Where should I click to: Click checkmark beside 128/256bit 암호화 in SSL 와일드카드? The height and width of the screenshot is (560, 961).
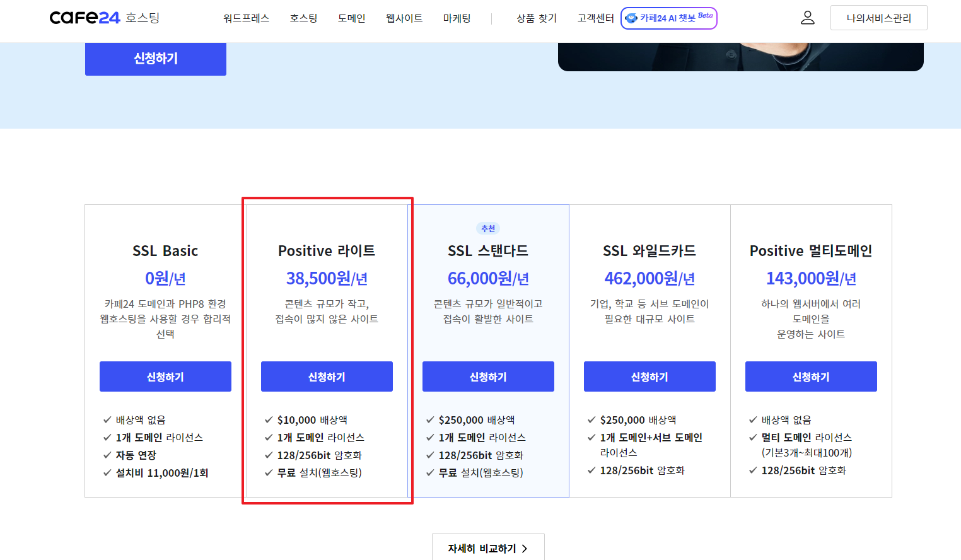[591, 470]
